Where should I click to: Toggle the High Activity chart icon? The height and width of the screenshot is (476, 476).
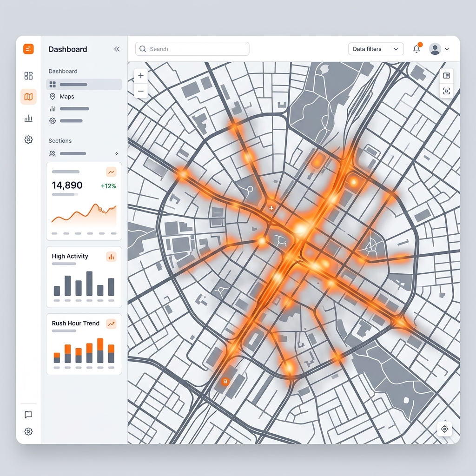coord(111,256)
